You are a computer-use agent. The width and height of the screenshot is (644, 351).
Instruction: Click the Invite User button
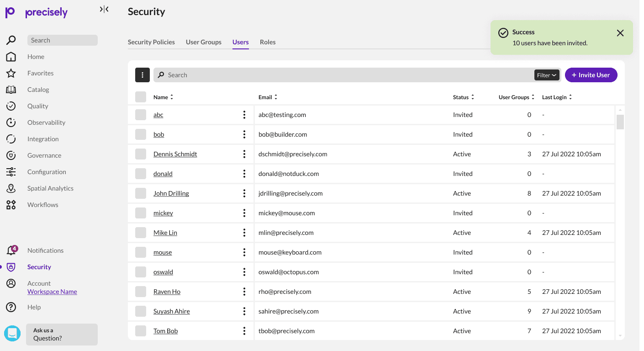(591, 75)
